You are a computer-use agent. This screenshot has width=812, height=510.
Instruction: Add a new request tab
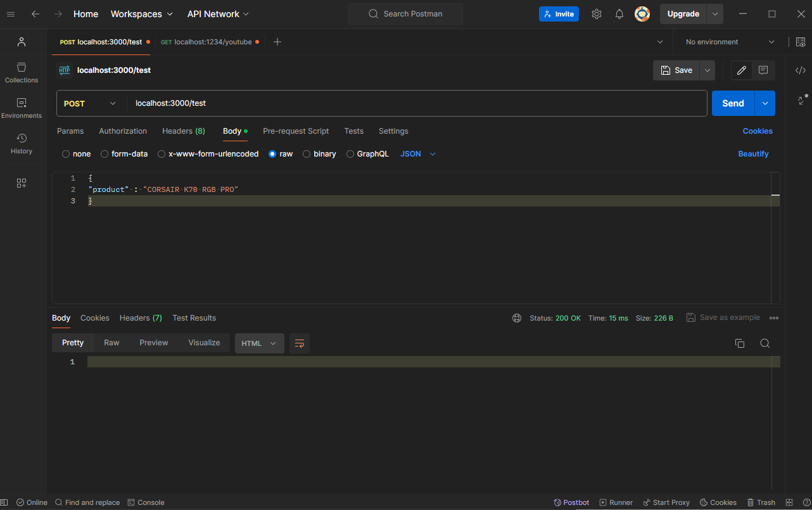(x=277, y=42)
